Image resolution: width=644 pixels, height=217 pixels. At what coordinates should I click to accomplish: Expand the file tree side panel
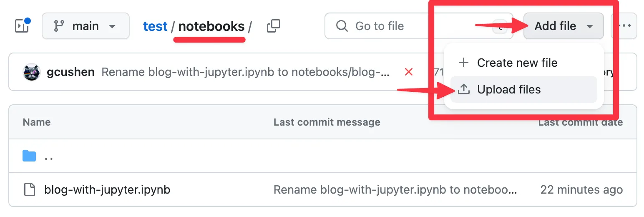pyautogui.click(x=21, y=26)
